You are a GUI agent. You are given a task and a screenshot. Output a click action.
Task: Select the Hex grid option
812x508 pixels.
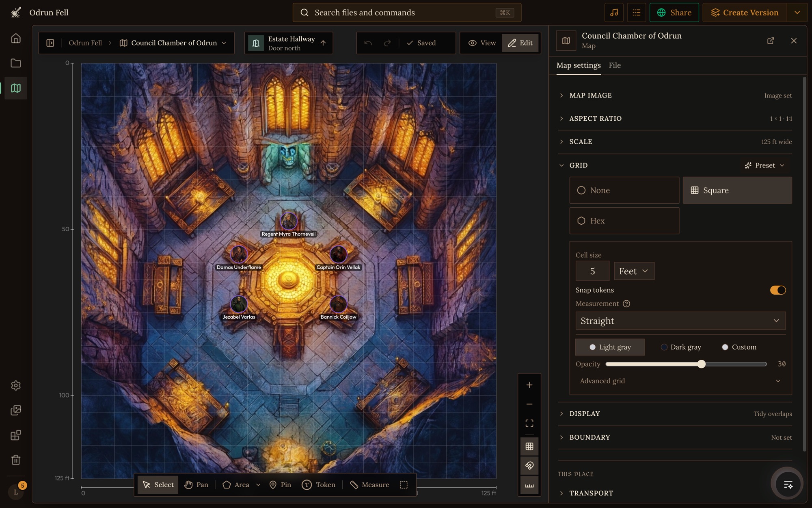point(624,221)
